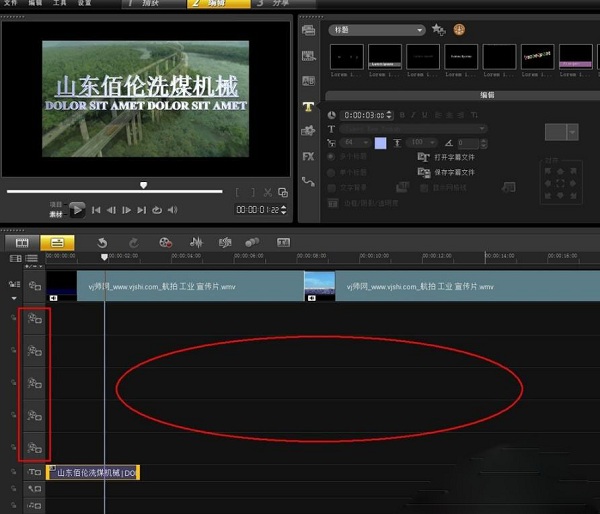This screenshot has height=514, width=600.
Task: Click the preview scrubber handle
Action: click(143, 185)
